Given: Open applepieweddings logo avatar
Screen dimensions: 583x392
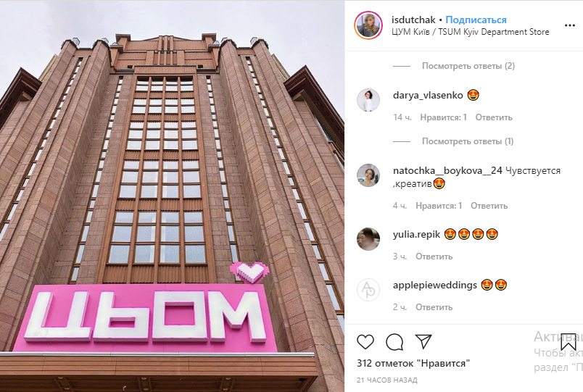Looking at the screenshot, I should coord(368,290).
